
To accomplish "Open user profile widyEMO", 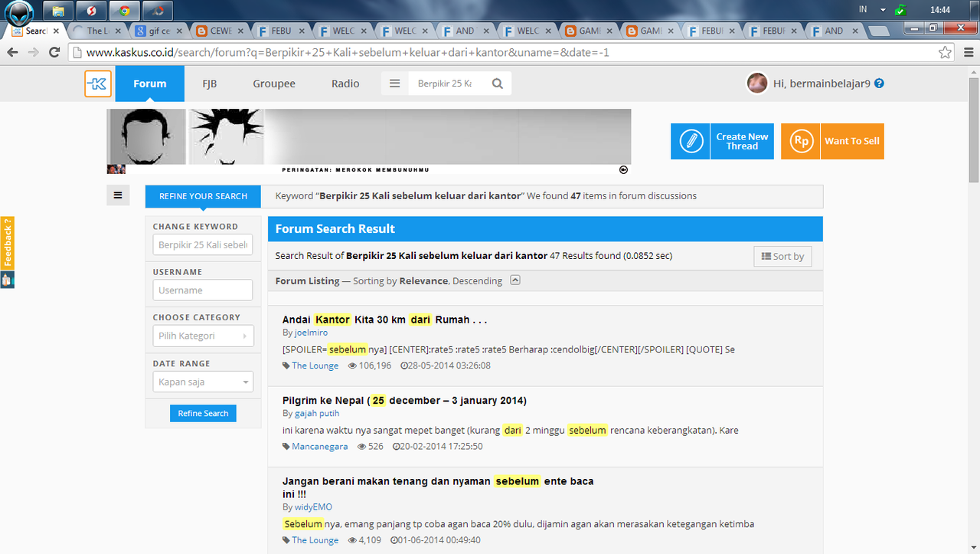I will 313,506.
